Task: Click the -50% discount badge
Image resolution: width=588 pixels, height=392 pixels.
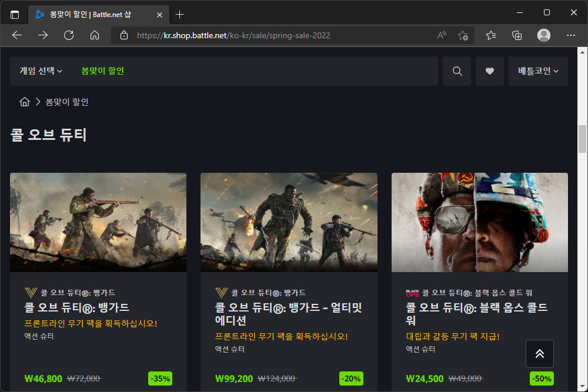Action: pos(542,378)
